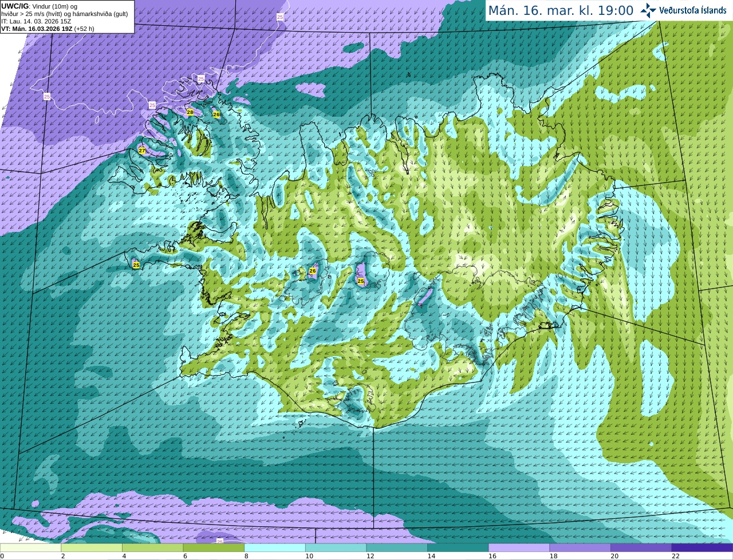Click the yellow 25 gust marker on Snæfellsnes peninsula
Image resolution: width=733 pixels, height=560 pixels.
(x=136, y=265)
